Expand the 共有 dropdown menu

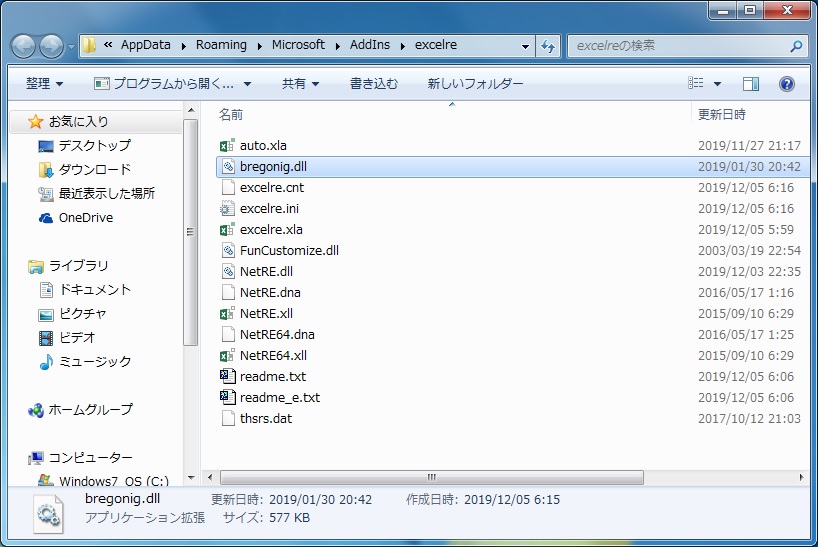point(300,84)
